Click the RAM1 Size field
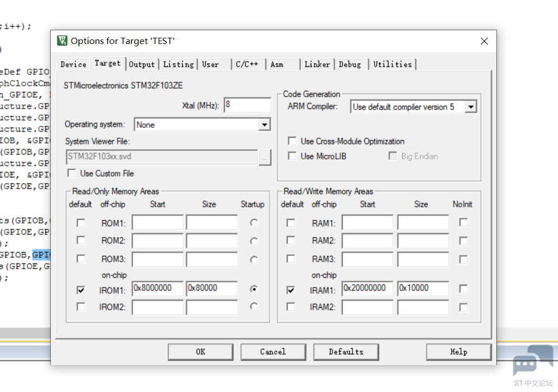Image resolution: width=558 pixels, height=392 pixels. click(423, 222)
